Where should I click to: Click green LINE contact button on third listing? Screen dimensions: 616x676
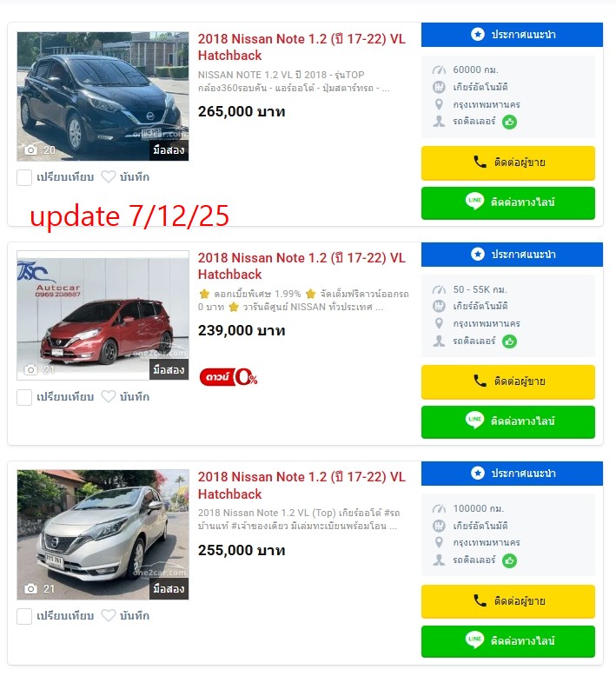pos(507,640)
